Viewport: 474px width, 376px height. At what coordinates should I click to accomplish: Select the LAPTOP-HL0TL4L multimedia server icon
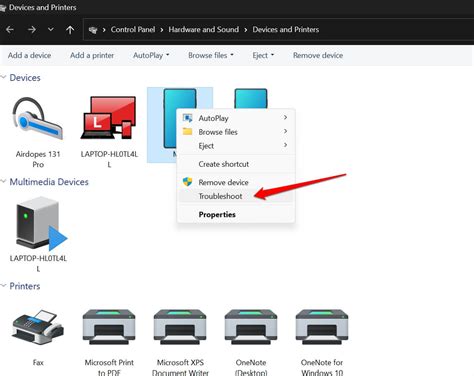42,223
